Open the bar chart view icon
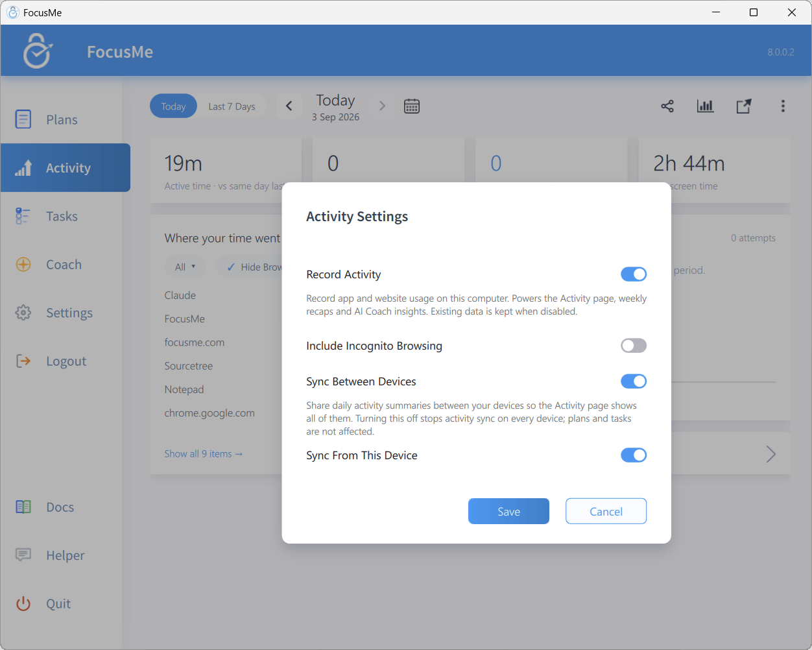This screenshot has width=812, height=650. 705,106
